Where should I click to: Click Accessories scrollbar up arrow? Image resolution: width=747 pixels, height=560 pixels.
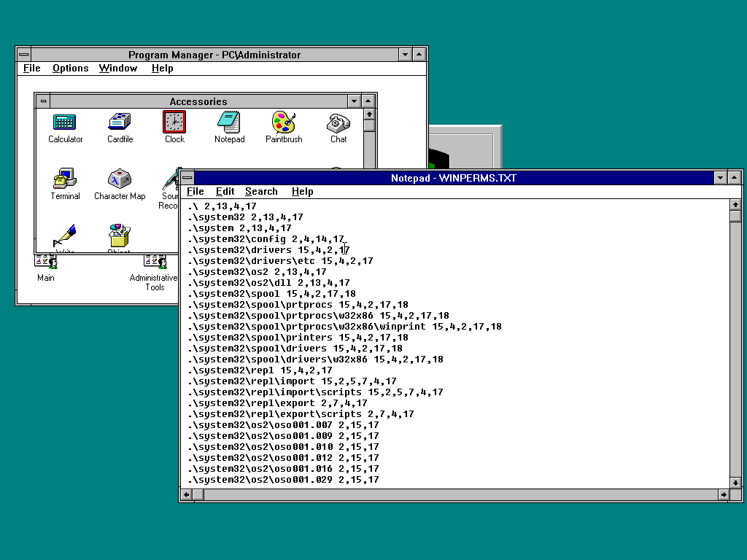pos(369,114)
